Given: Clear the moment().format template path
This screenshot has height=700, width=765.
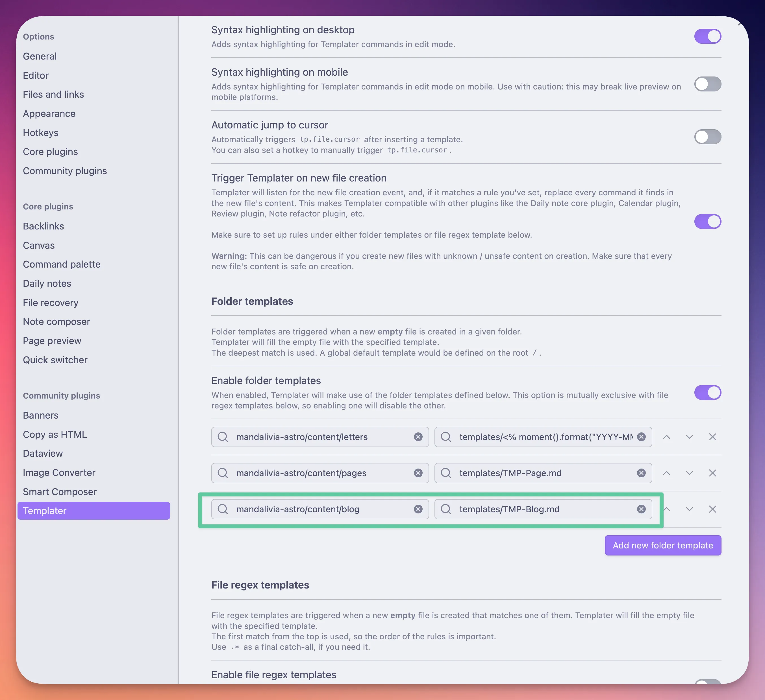Looking at the screenshot, I should 641,437.
